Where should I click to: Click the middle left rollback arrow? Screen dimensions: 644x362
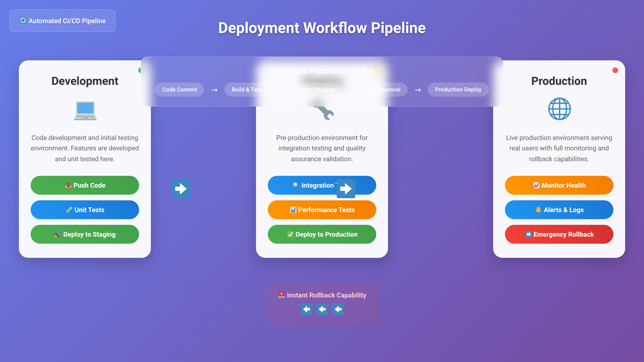click(x=322, y=309)
